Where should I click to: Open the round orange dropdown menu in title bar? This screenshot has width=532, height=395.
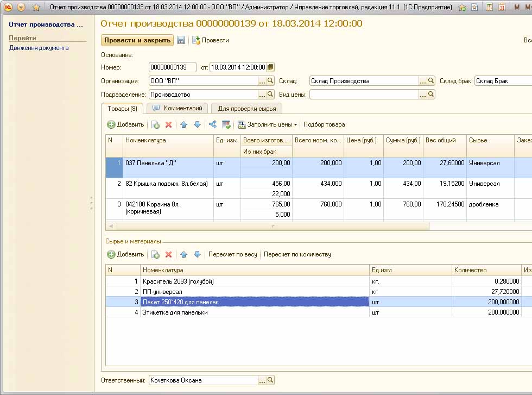pyautogui.click(x=21, y=7)
